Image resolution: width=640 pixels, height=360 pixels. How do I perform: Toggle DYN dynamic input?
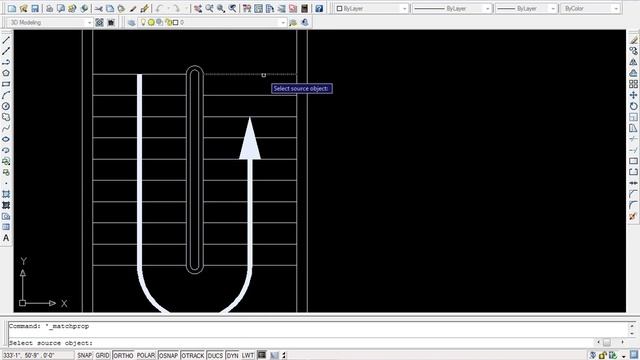(x=232, y=356)
